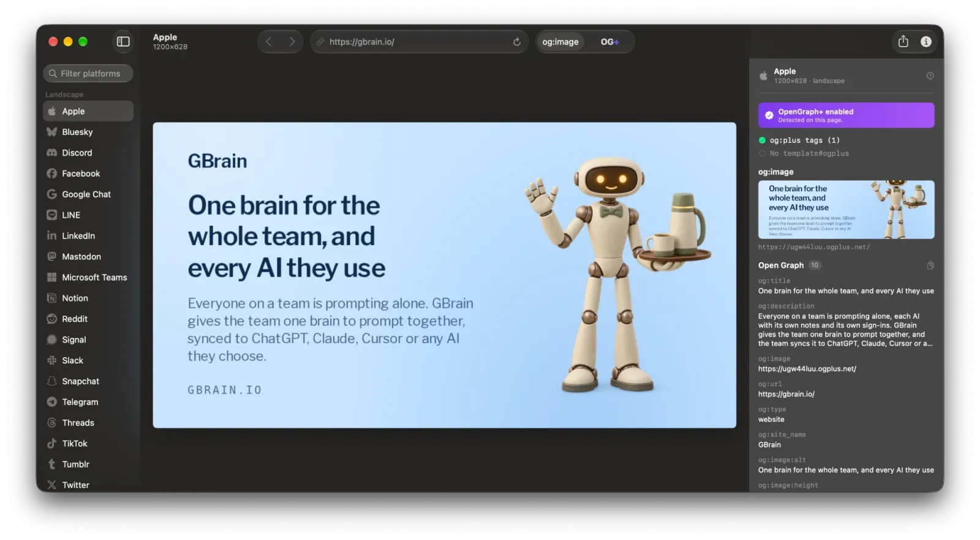Select the Google Chat icon
The height and width of the screenshot is (540, 980).
tap(52, 194)
